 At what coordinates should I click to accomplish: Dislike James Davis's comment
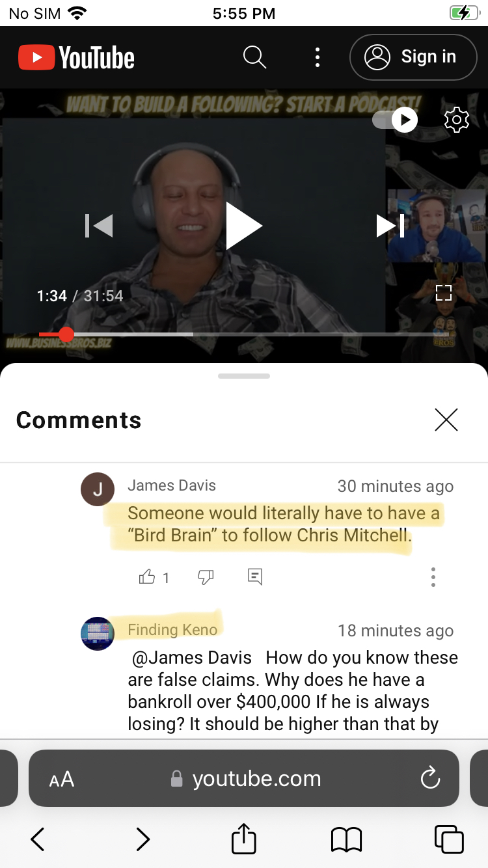(206, 576)
